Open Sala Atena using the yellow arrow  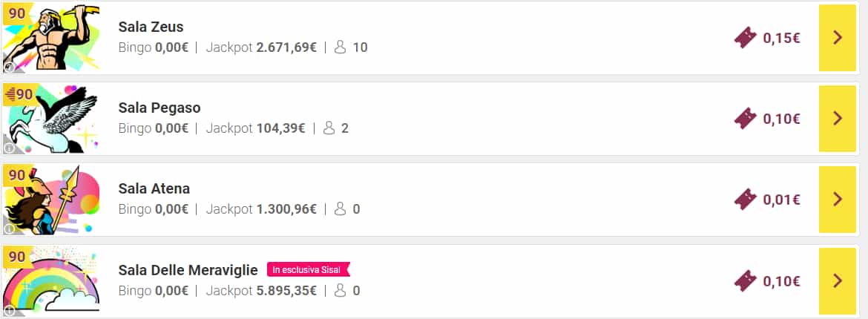pyautogui.click(x=837, y=200)
